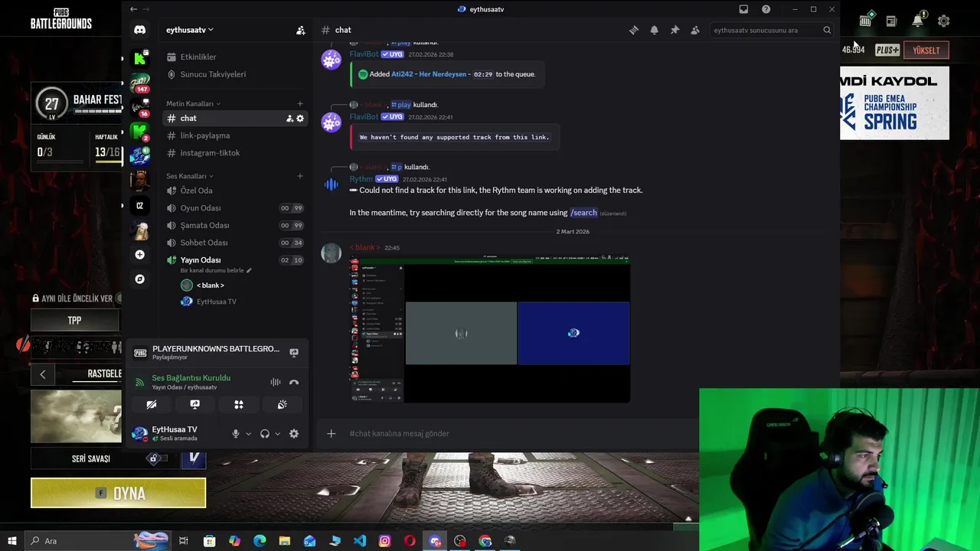Open FlaviBot profile from 22:38 message
980x551 pixels.
[x=364, y=54]
